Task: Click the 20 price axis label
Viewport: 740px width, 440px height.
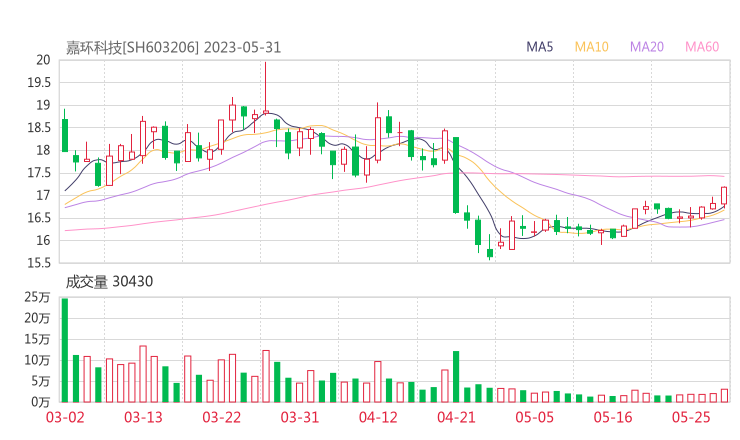Action: click(x=43, y=60)
